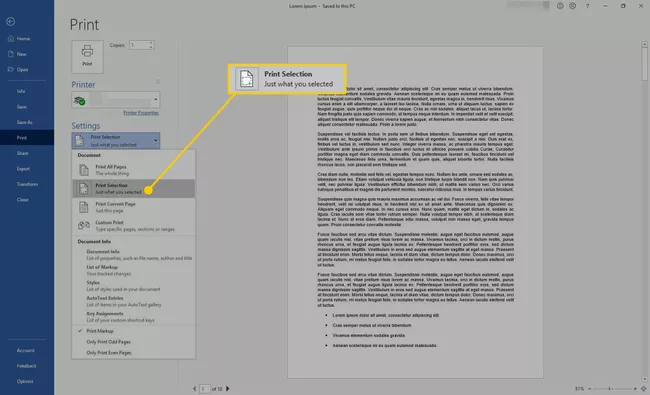Click the Help question mark icon
Viewport: 650px width, 395px height.
tap(587, 6)
